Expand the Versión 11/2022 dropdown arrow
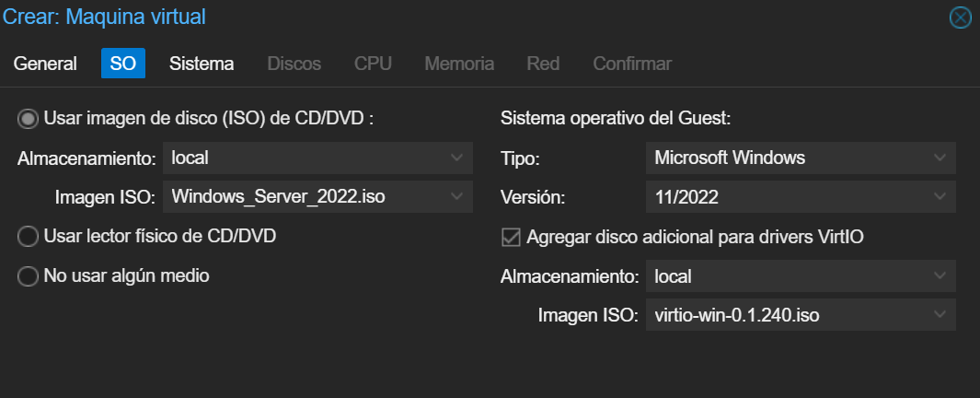Image resolution: width=980 pixels, height=398 pixels. point(940,196)
